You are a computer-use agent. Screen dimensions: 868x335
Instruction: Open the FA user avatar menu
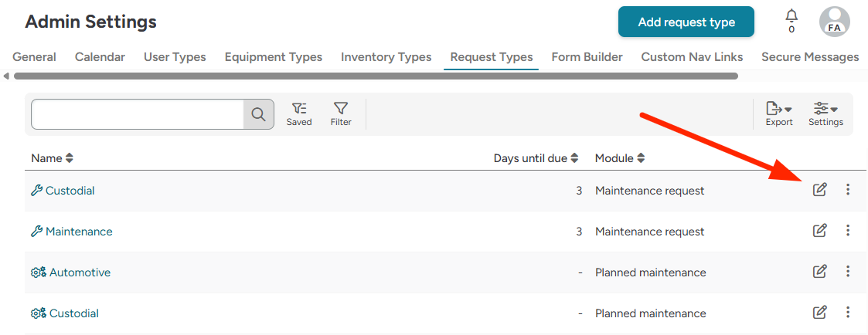pos(835,22)
